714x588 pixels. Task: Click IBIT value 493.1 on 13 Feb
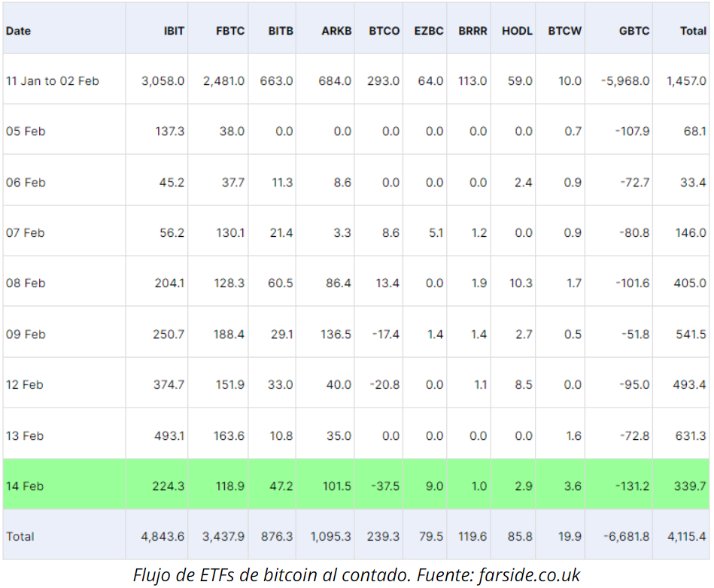[169, 436]
